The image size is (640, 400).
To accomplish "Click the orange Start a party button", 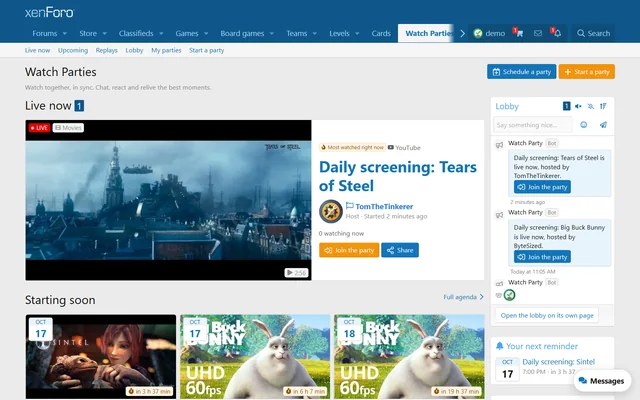I will pos(587,72).
